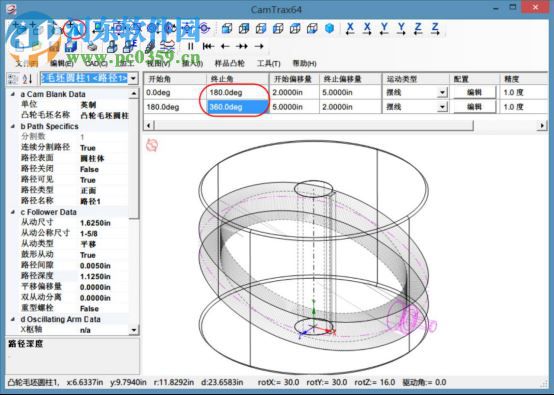Click property panel scrollbar down arrow
Screen dimensions: 554x395
134,330
